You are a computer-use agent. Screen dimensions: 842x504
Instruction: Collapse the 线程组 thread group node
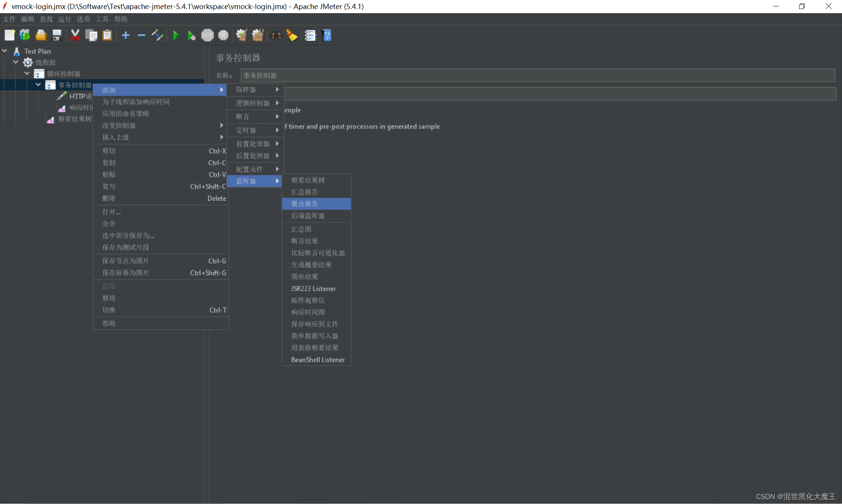point(16,62)
